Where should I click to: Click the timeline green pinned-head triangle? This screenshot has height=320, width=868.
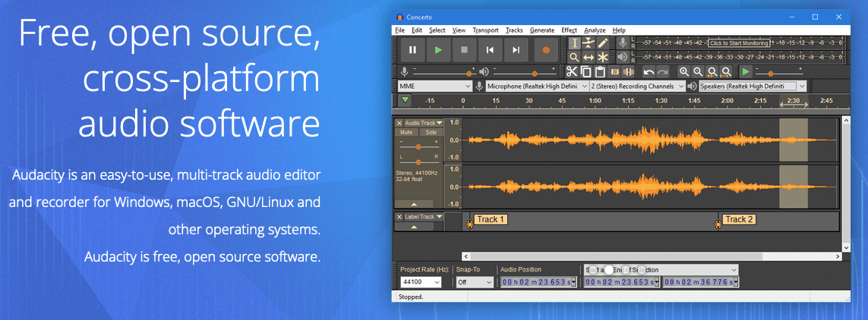(406, 100)
